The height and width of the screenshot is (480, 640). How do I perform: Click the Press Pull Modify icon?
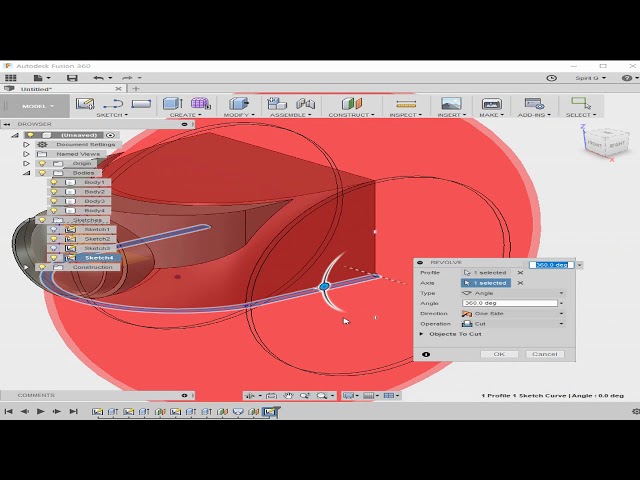238,103
